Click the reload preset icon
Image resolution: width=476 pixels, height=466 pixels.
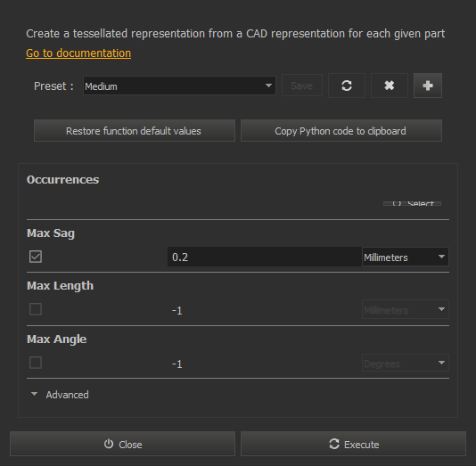[x=347, y=86]
